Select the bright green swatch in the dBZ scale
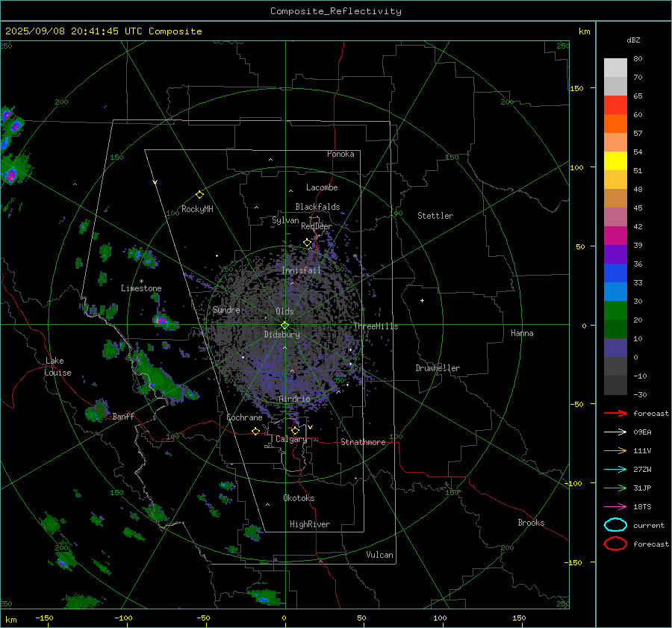Viewport: 672px width, 628px height. pos(615,311)
